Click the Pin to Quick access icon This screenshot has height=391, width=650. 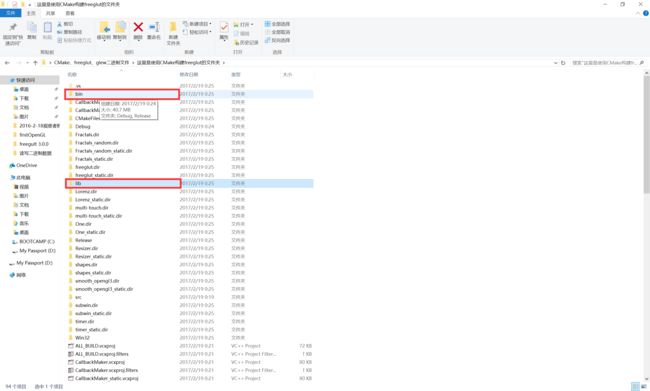pyautogui.click(x=12, y=28)
